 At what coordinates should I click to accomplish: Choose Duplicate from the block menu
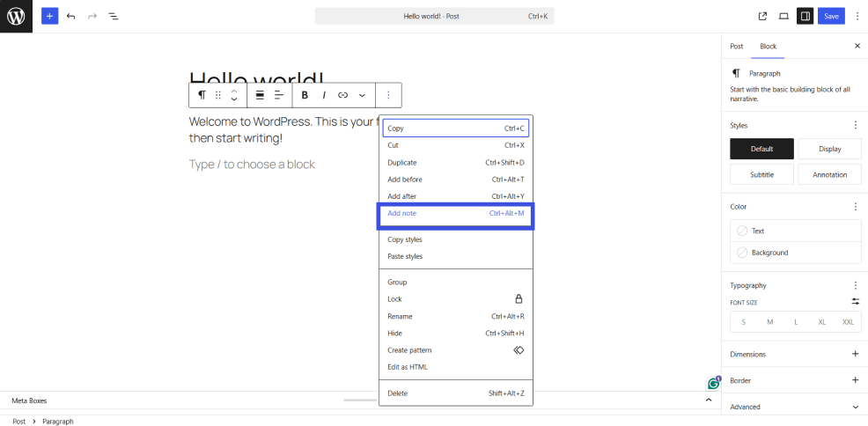pyautogui.click(x=456, y=163)
